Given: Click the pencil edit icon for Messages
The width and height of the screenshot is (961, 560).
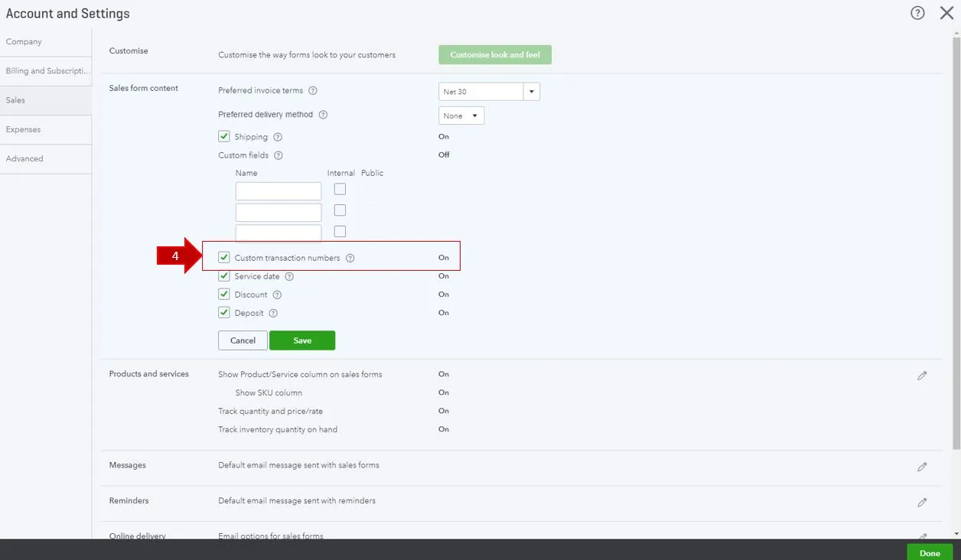Looking at the screenshot, I should [922, 467].
